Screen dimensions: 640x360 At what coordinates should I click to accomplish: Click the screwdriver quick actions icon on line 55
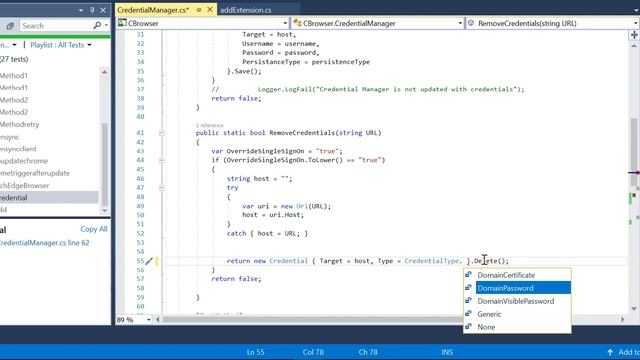point(149,261)
